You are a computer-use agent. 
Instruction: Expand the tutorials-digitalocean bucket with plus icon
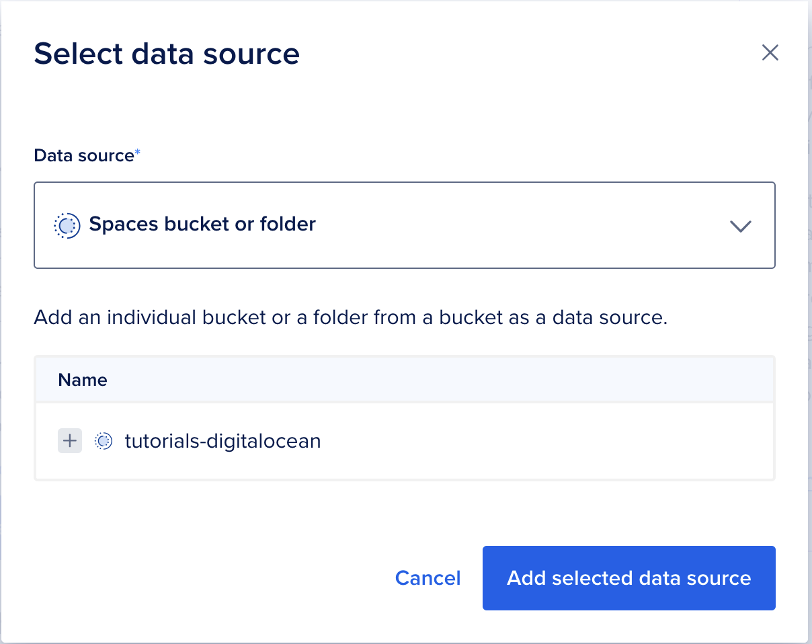[x=70, y=441]
